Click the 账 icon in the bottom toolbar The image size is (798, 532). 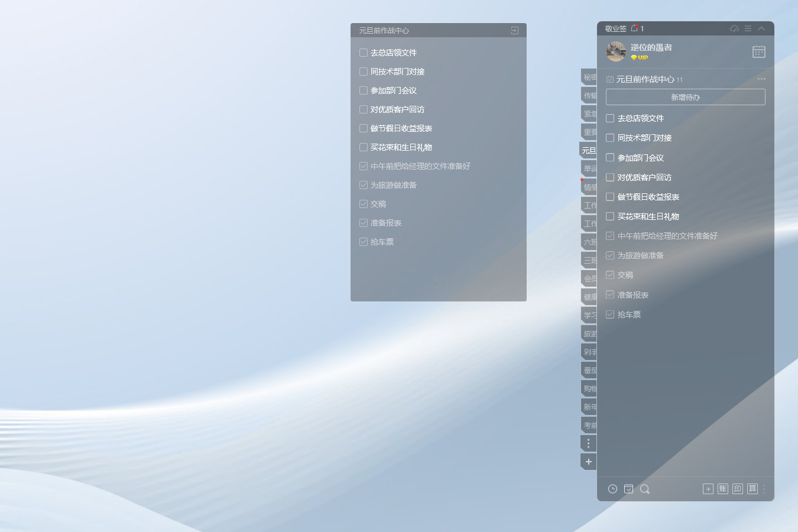[x=722, y=489]
